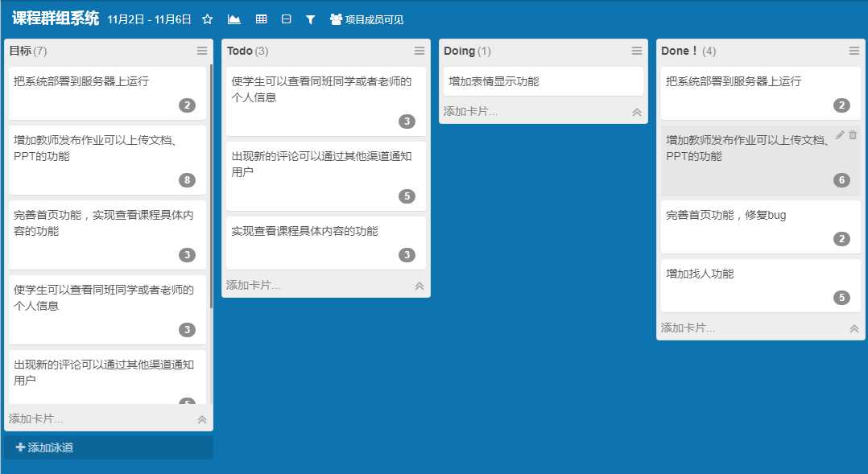Collapse the Done! column add-card chevron
868x474 pixels.
(854, 328)
